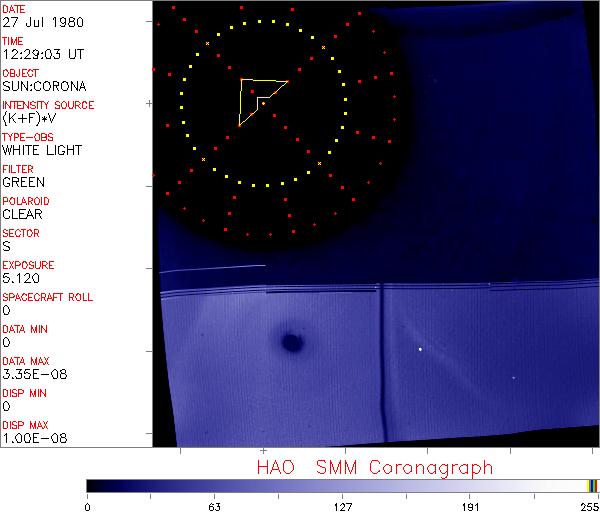Click the color bar at tick 127
600x512 pixels.
(342, 486)
